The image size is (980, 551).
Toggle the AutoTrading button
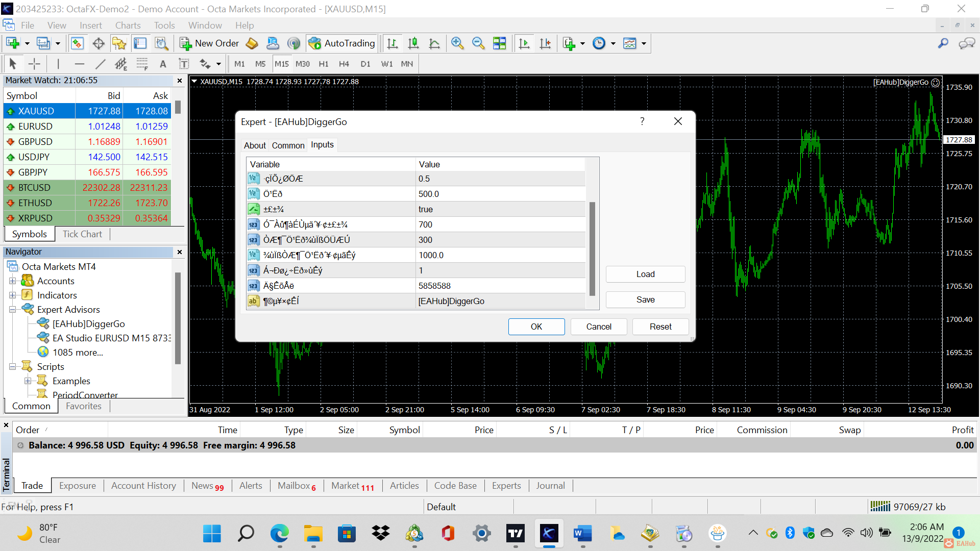click(342, 43)
